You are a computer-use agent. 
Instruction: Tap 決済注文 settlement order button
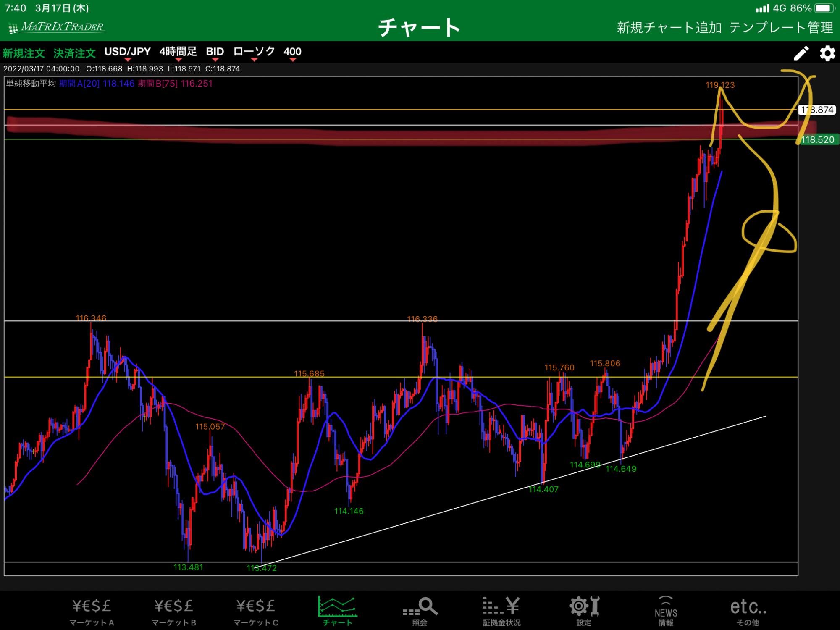pos(74,53)
